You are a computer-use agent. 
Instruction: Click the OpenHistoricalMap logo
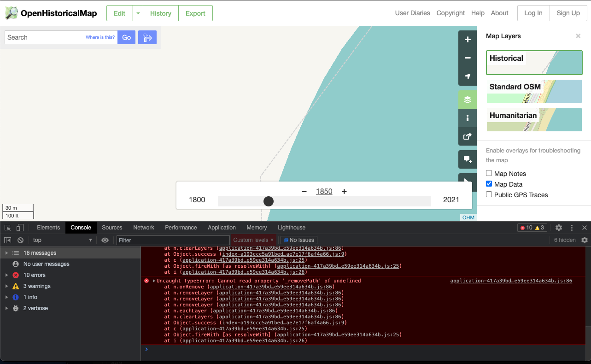51,13
